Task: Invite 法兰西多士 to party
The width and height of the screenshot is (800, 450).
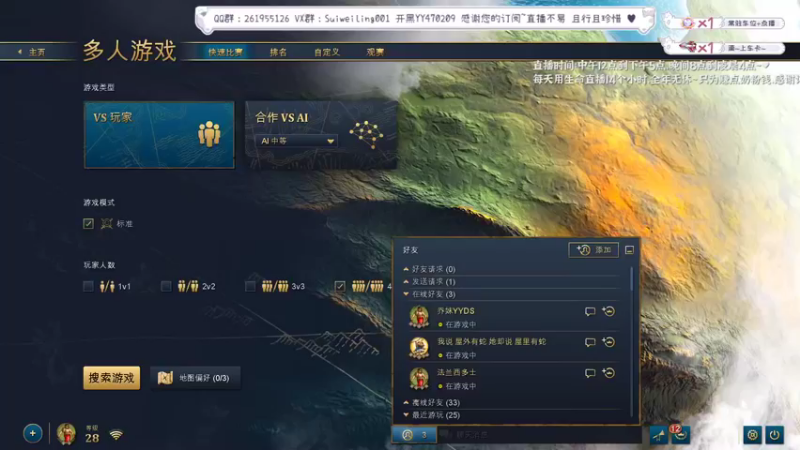Action: 608,373
